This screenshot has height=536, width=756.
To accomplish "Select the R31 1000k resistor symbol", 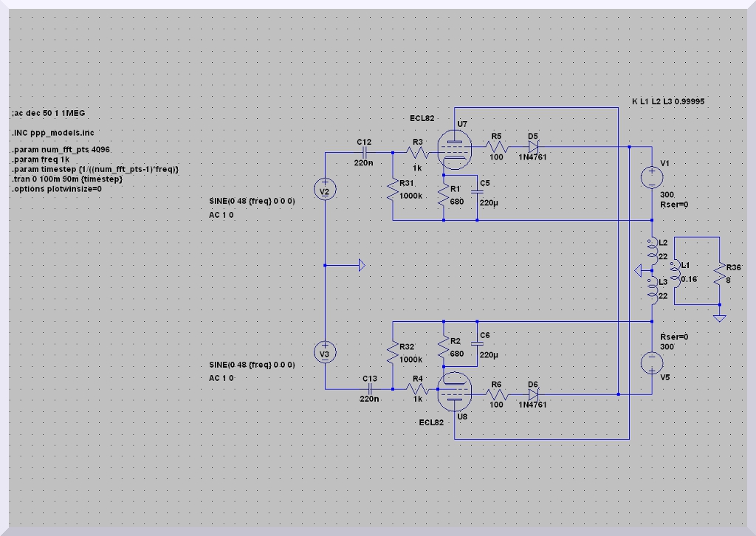I will [x=392, y=193].
